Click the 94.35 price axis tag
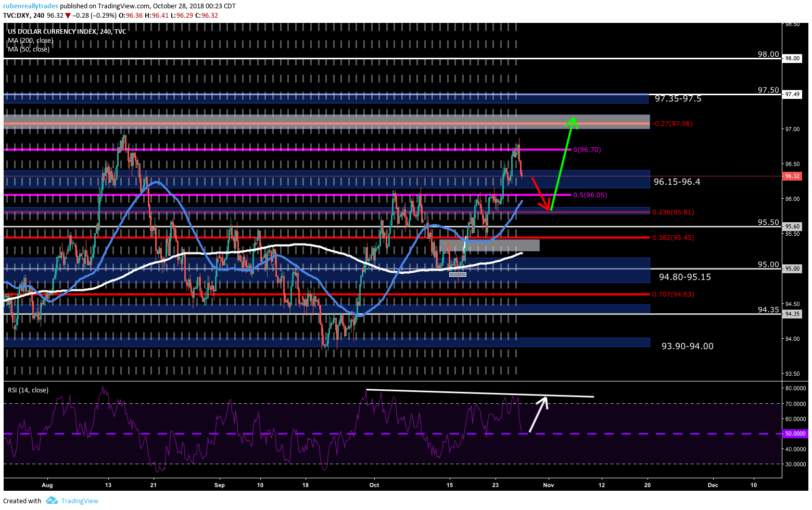The height and width of the screenshot is (510, 812). (x=792, y=314)
